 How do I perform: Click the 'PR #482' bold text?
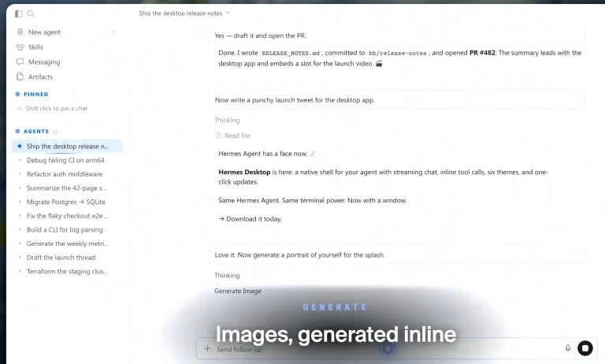coord(482,53)
